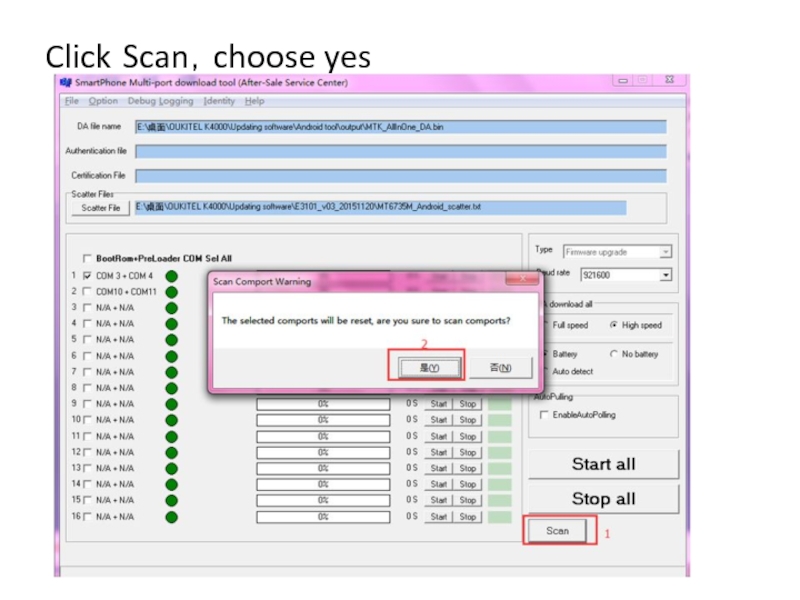Click the Start all button
The height and width of the screenshot is (600, 800).
[x=604, y=464]
